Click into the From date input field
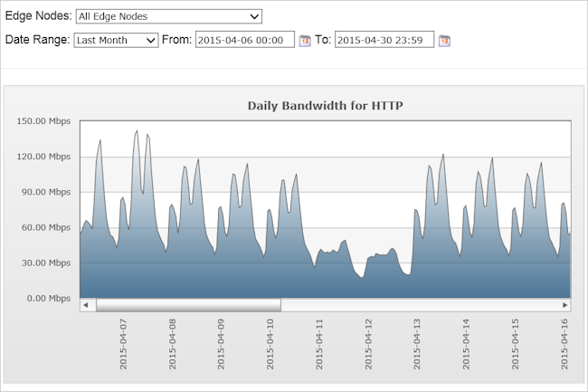 [x=244, y=40]
